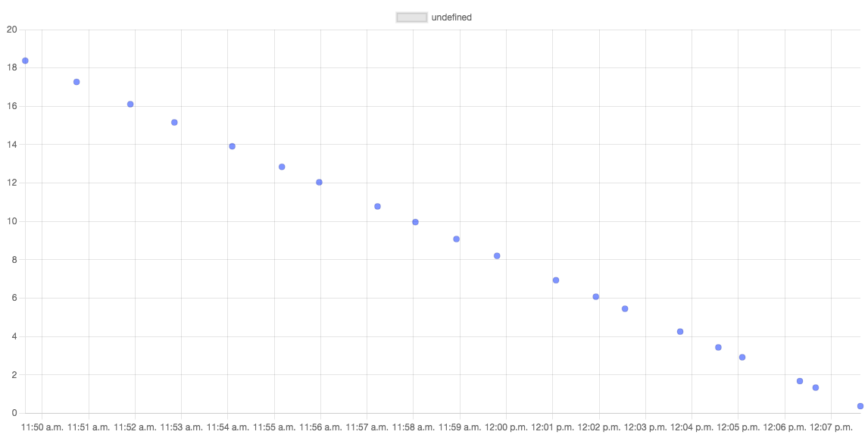Viewport: 868px width, 444px height.
Task: Click the data point near 12:00 p.m.
Action: pos(497,256)
